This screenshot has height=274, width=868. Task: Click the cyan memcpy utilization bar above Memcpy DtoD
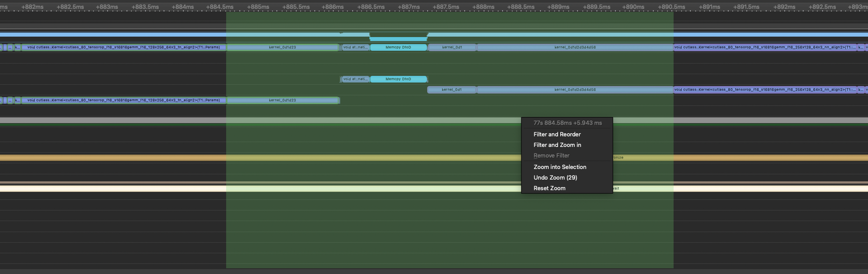click(399, 39)
